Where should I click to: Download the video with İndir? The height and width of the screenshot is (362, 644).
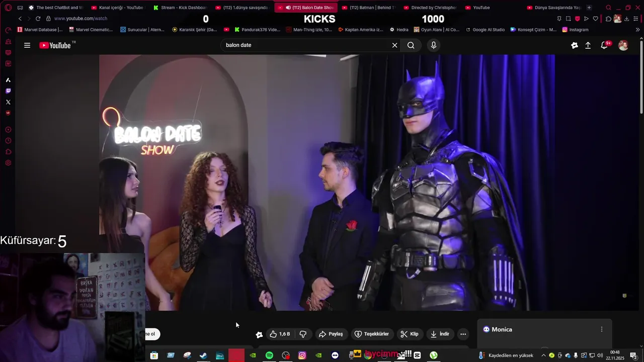(440, 334)
